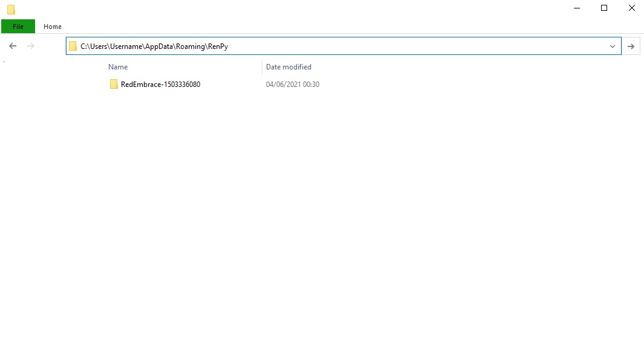The image size is (644, 346).
Task: Maximize the file explorer window
Action: tap(603, 8)
